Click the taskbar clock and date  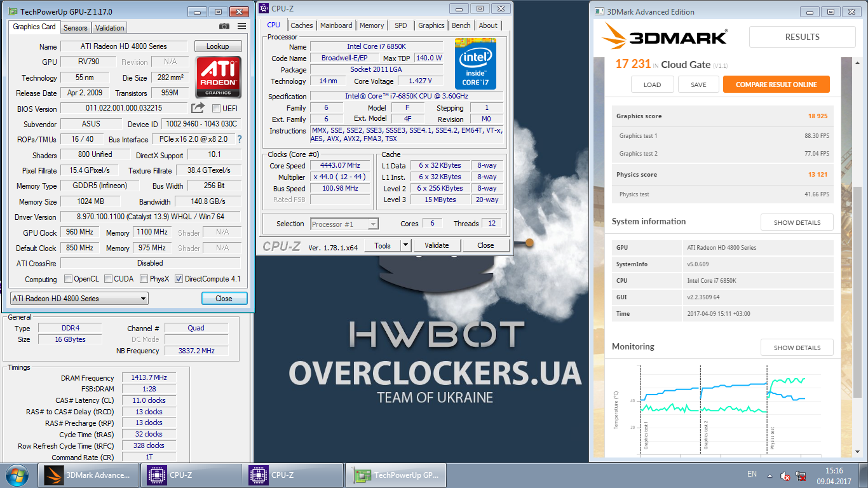tap(834, 475)
